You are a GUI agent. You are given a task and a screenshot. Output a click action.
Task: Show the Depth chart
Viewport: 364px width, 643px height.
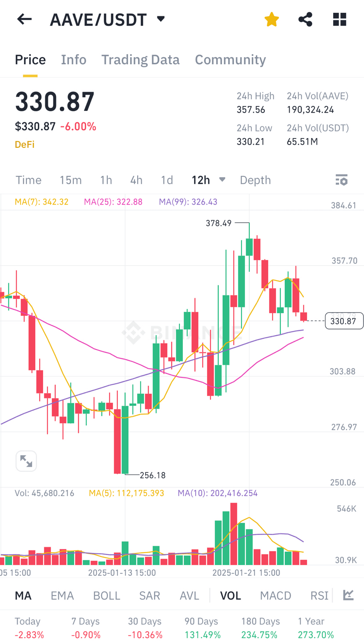[x=255, y=180]
